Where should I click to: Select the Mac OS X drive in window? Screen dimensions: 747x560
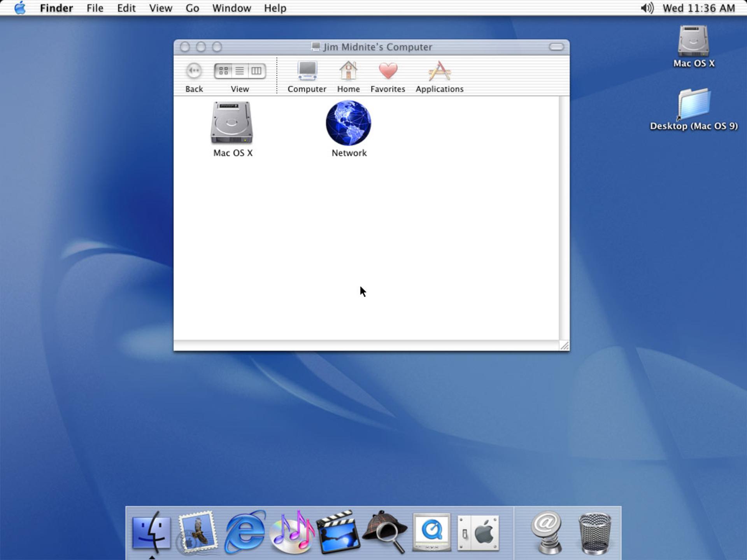232,123
